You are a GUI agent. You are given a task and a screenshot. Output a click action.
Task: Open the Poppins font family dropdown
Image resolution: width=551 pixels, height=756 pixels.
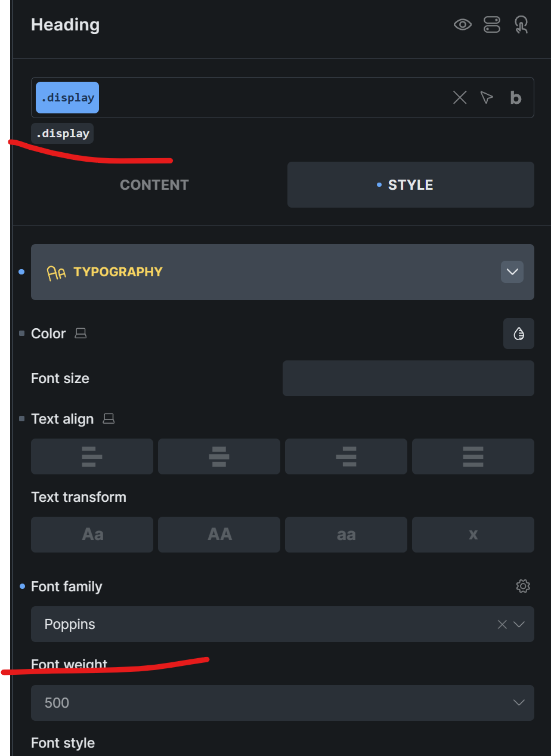point(283,624)
